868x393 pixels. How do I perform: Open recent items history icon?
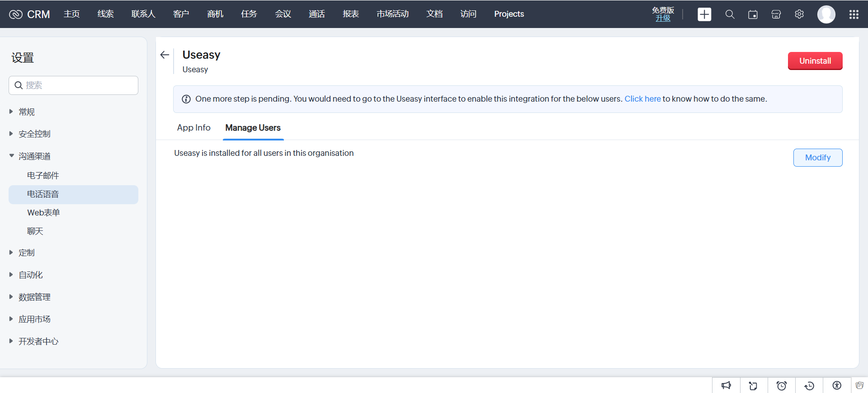click(809, 385)
